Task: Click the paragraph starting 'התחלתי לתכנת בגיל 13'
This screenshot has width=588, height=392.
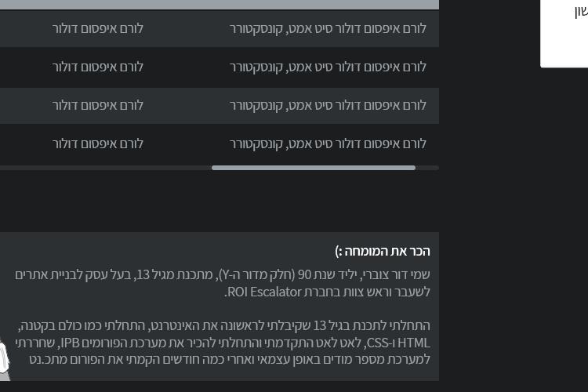Action: (x=223, y=342)
